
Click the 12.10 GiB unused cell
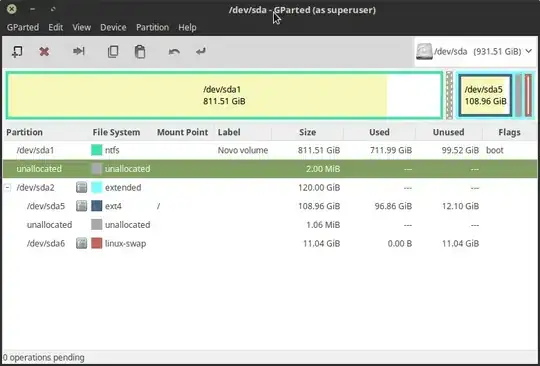(x=460, y=206)
